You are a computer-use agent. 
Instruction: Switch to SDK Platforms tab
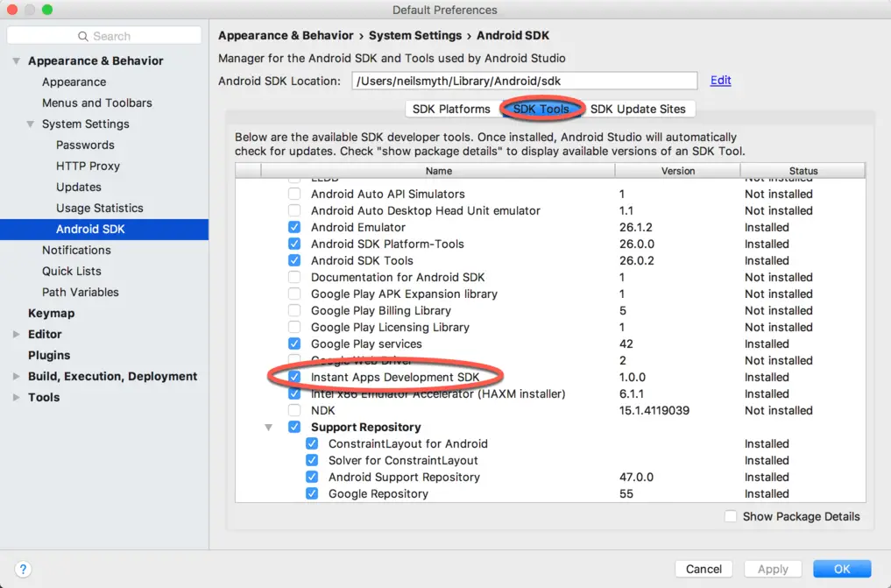pyautogui.click(x=451, y=109)
